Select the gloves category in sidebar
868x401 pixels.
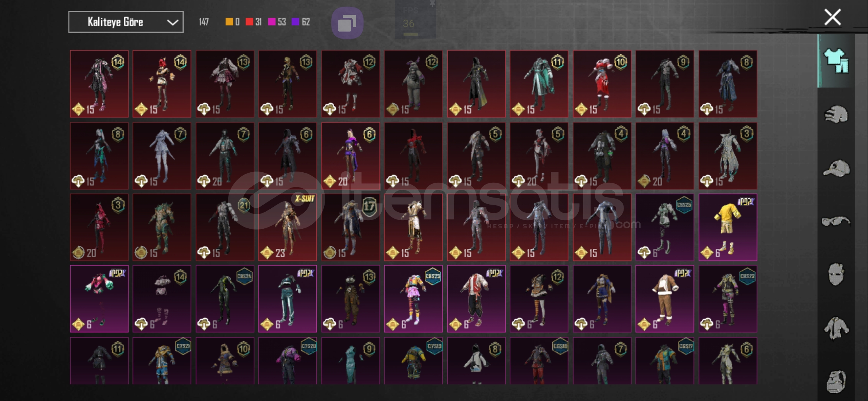click(836, 114)
